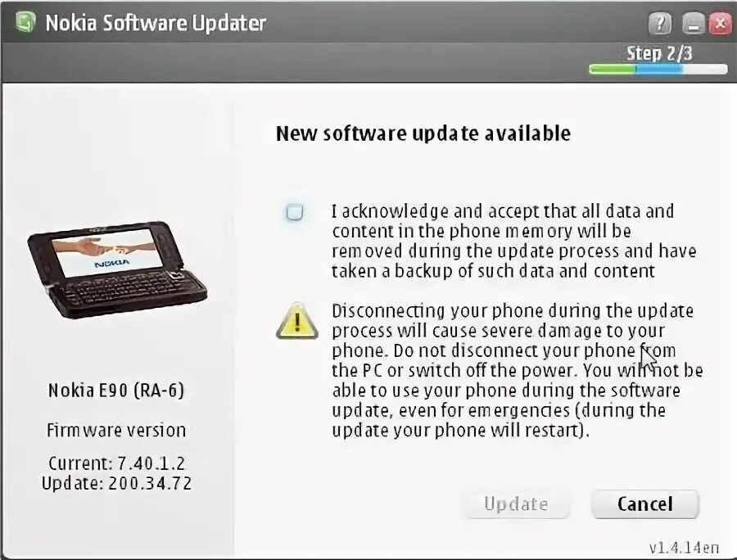Close the updater with the red X

pyautogui.click(x=720, y=23)
